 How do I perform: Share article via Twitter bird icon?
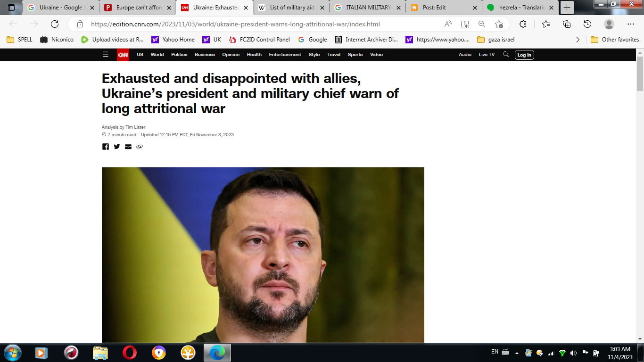click(x=117, y=147)
